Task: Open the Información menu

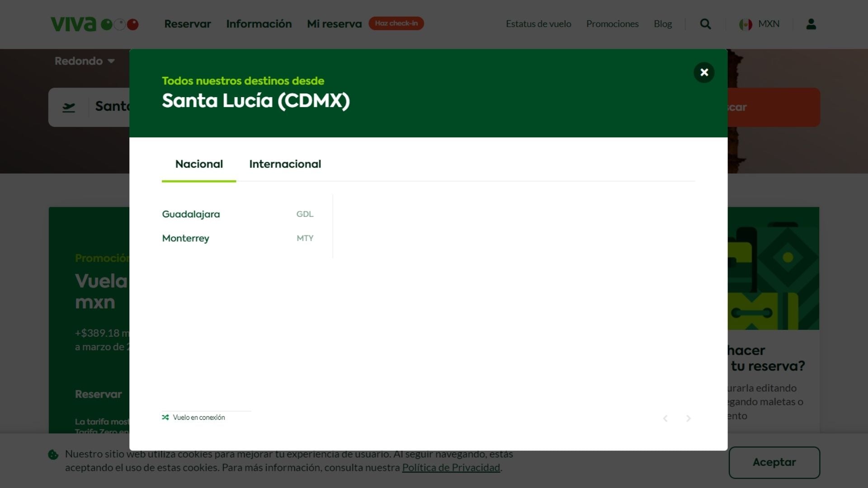Action: click(x=259, y=24)
